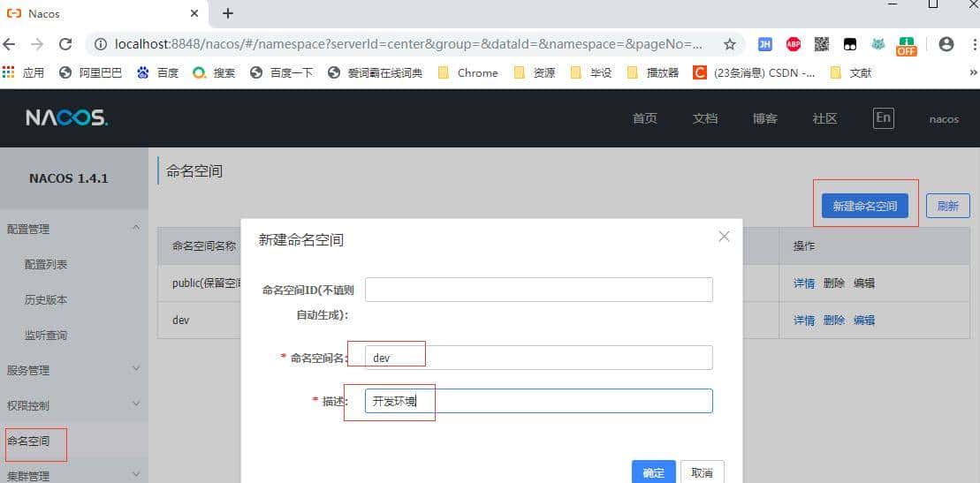
Task: Open the nacos user menu
Action: (944, 118)
